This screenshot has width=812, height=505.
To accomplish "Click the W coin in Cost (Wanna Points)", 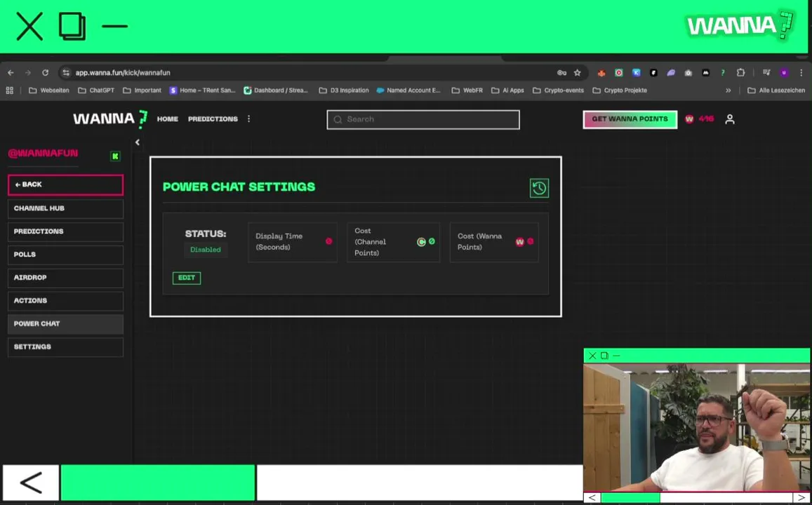I will click(x=519, y=242).
